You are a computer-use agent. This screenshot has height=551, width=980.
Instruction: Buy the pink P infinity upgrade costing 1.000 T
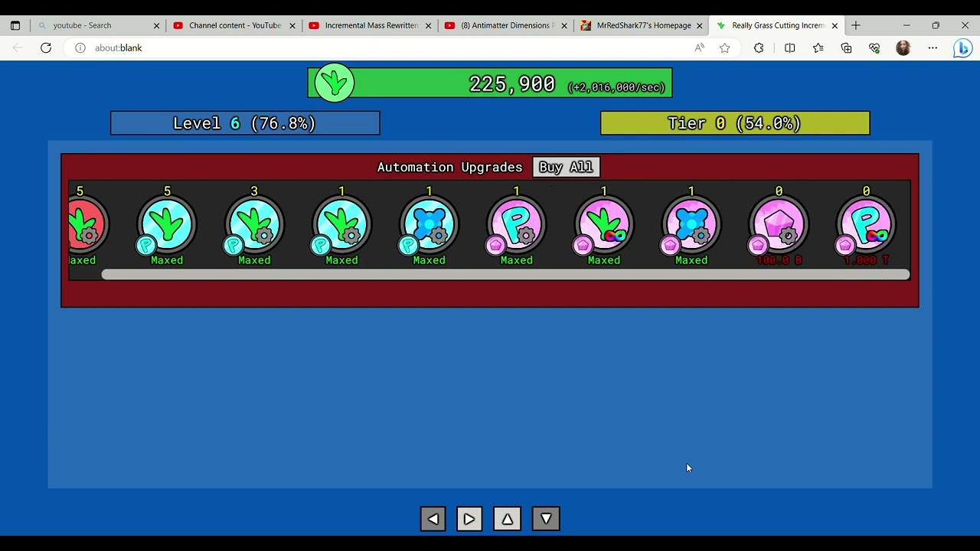[x=865, y=225]
